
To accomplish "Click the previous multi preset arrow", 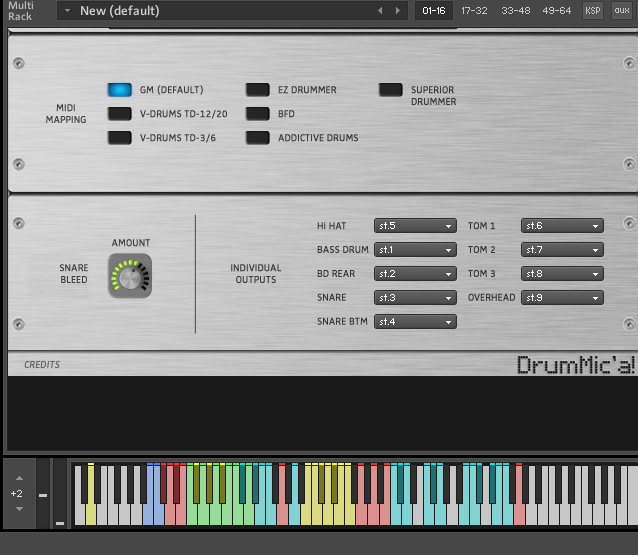I will [380, 11].
